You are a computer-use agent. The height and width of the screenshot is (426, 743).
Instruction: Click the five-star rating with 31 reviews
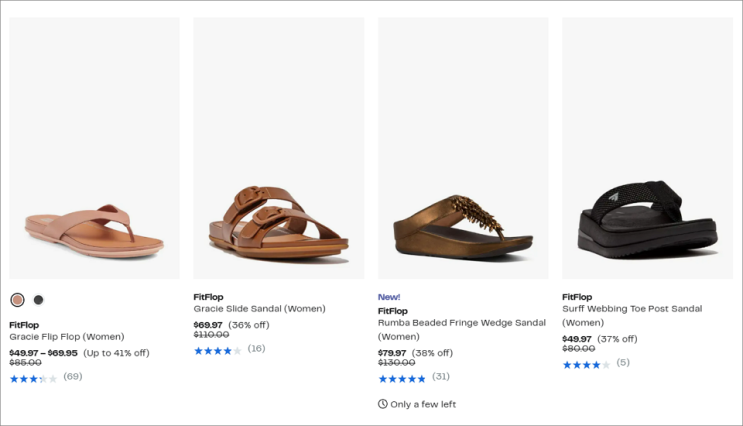point(402,378)
